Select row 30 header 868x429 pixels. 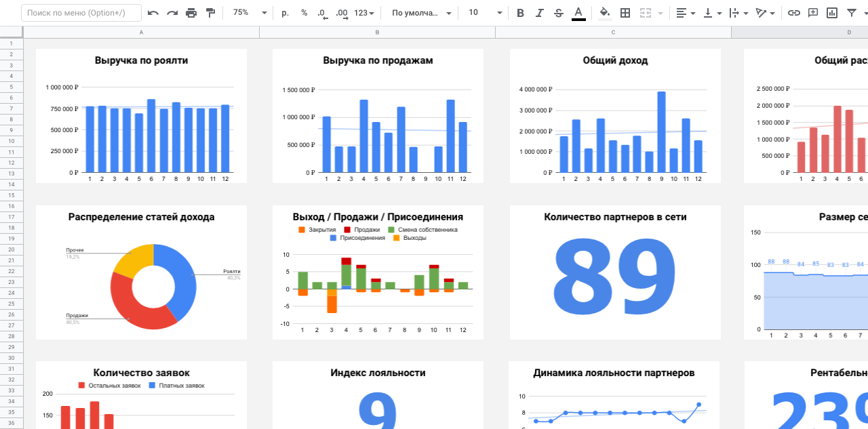click(x=12, y=358)
